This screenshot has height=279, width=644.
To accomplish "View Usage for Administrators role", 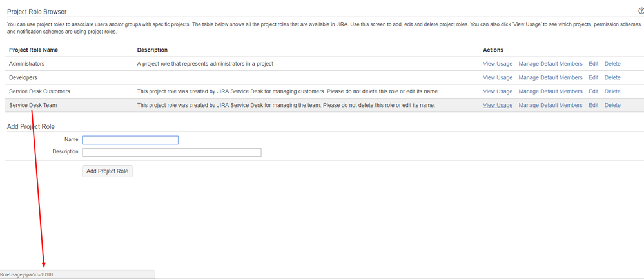I will 498,64.
